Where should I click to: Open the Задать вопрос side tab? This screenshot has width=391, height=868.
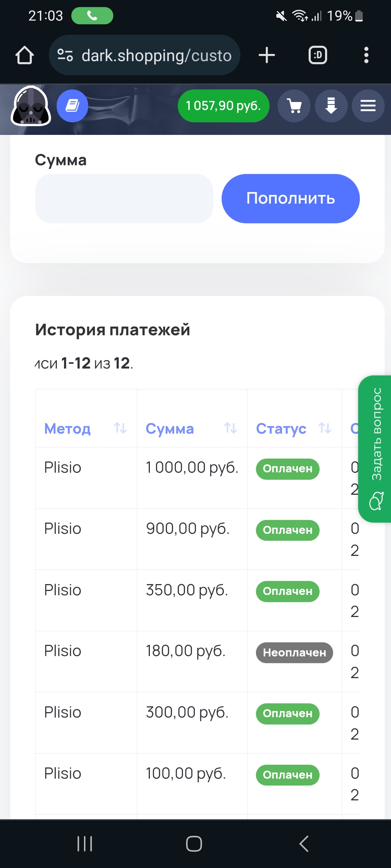(376, 448)
